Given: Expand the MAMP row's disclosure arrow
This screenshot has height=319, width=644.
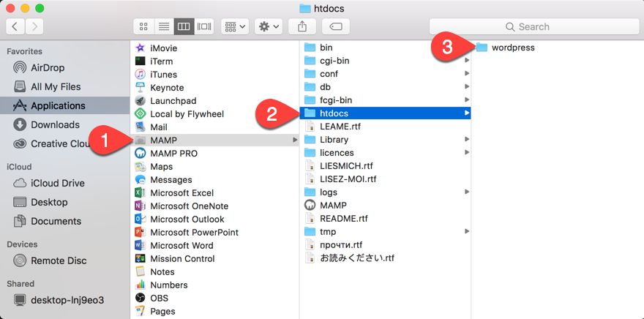Looking at the screenshot, I should (295, 140).
